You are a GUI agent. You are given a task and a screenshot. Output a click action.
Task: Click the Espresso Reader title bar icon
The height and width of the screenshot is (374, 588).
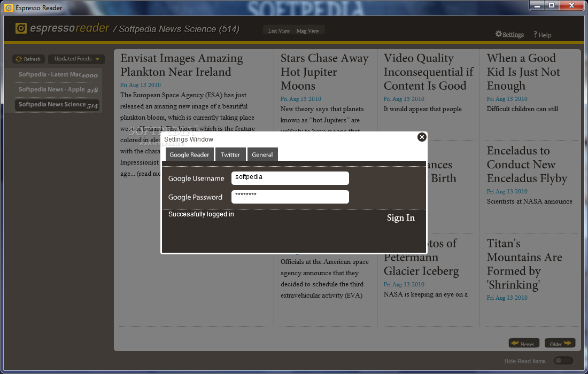(9, 7)
